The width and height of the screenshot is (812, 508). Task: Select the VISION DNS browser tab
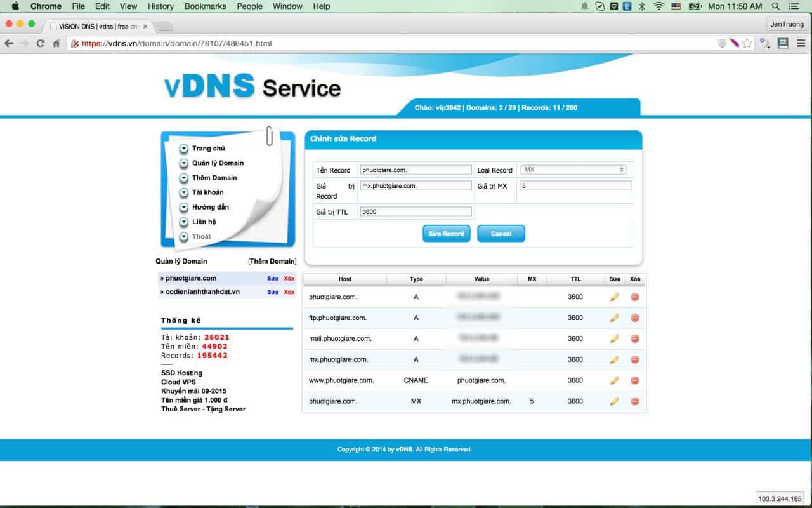coord(98,27)
